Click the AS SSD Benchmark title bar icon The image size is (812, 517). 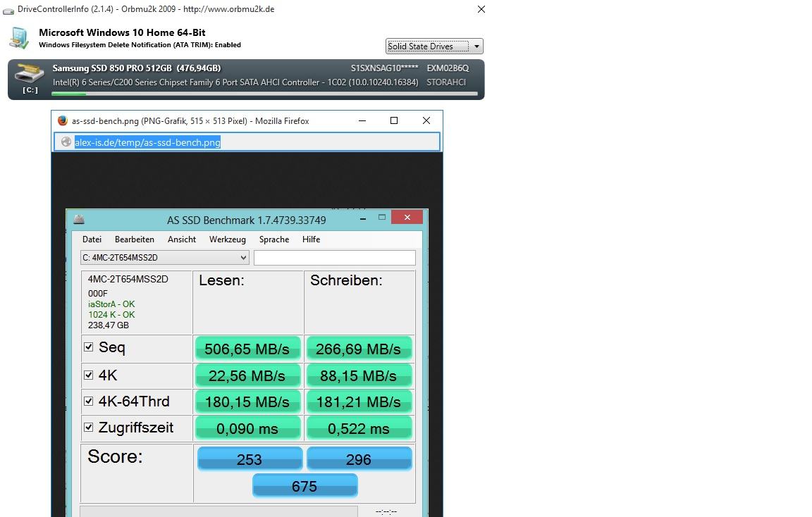pyautogui.click(x=79, y=220)
